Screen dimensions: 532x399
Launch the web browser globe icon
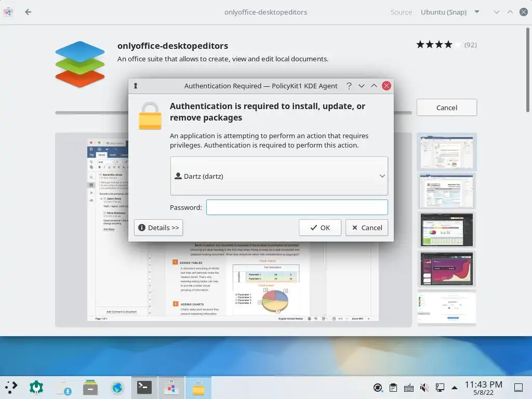[117, 388]
